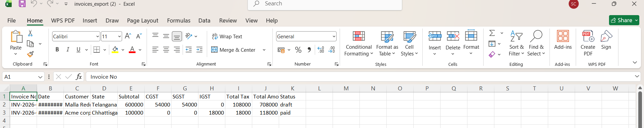Click the Share button
Image resolution: width=644 pixels, height=128 pixels.
coord(624,20)
